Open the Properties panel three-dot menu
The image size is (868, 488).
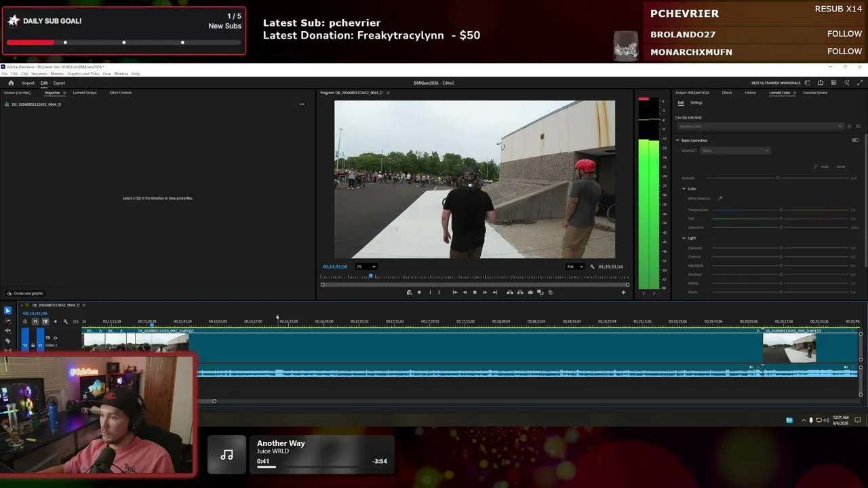pyautogui.click(x=302, y=104)
